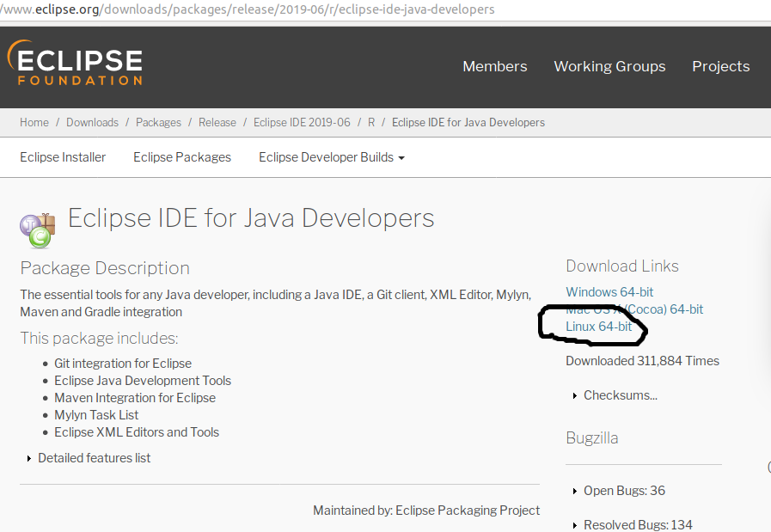This screenshot has height=532, width=771.
Task: Select the Eclipse Installer tab
Action: (63, 157)
